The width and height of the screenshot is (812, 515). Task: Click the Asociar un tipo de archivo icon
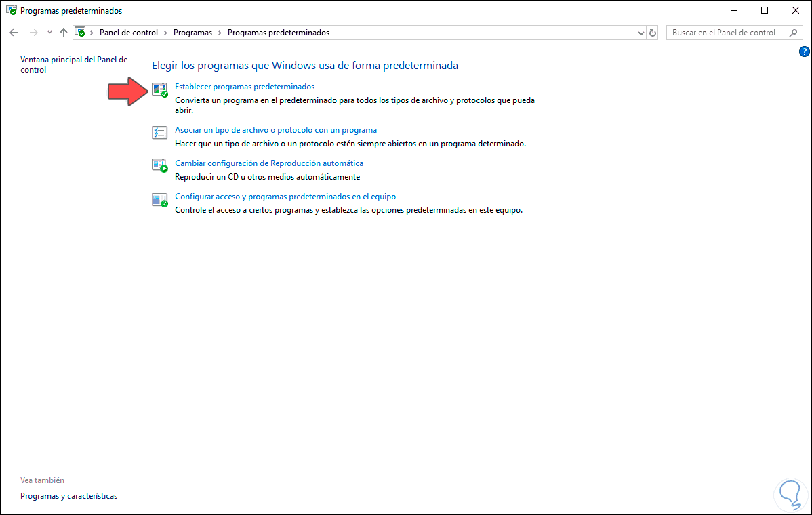pos(159,133)
